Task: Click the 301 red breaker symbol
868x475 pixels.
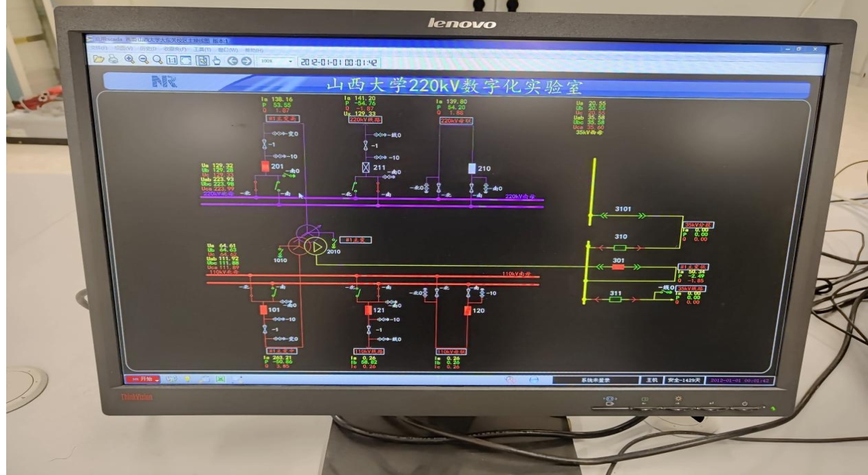Action: tap(618, 268)
